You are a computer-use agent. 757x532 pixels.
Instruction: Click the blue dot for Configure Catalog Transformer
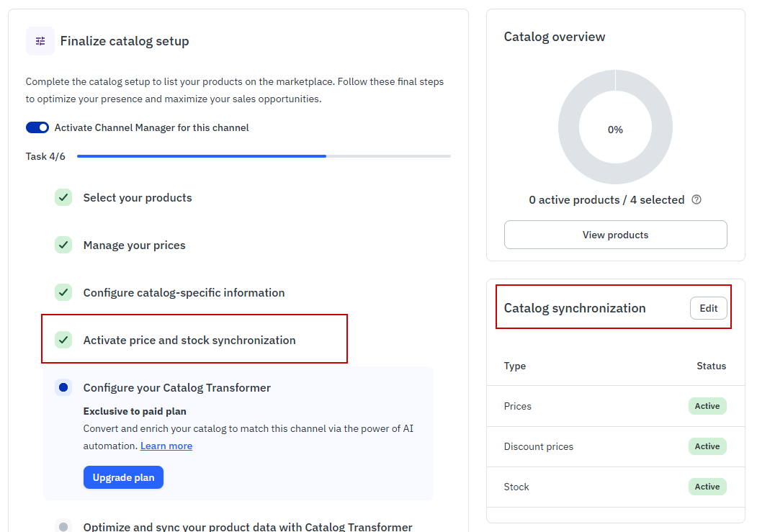tap(63, 387)
